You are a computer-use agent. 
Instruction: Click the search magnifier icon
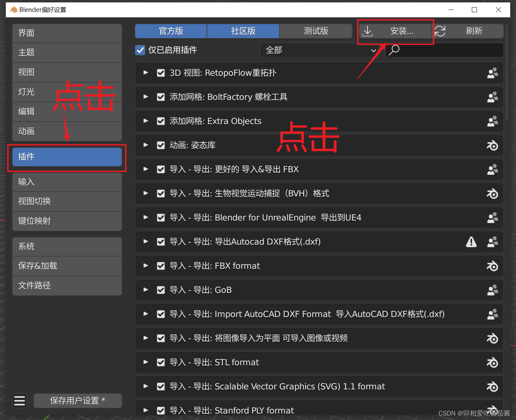click(394, 50)
